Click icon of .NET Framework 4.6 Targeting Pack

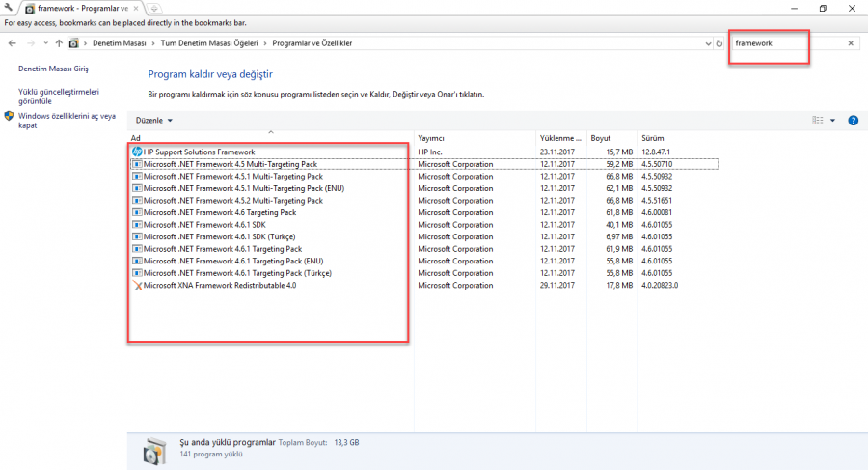coord(137,212)
